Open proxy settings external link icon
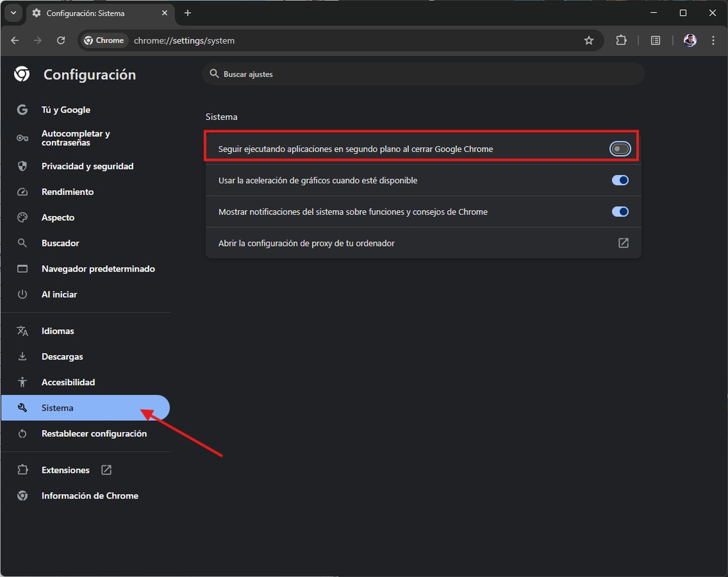728x577 pixels. (623, 243)
